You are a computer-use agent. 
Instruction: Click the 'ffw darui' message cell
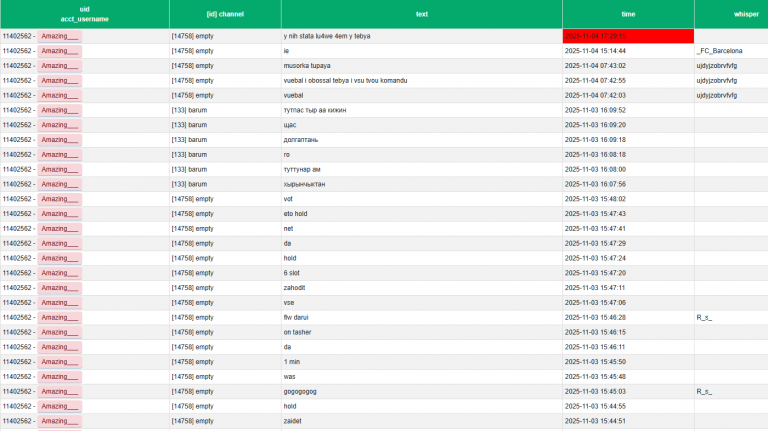pyautogui.click(x=298, y=317)
